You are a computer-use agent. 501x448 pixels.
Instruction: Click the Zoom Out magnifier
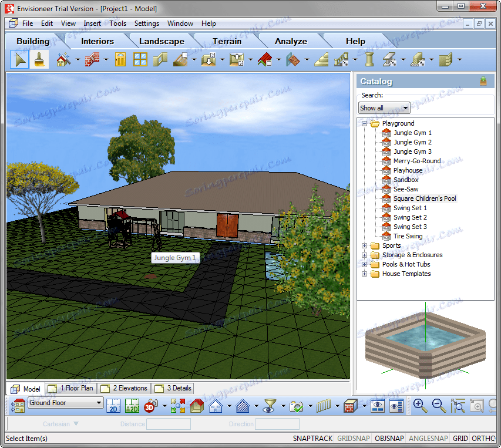coord(439,406)
